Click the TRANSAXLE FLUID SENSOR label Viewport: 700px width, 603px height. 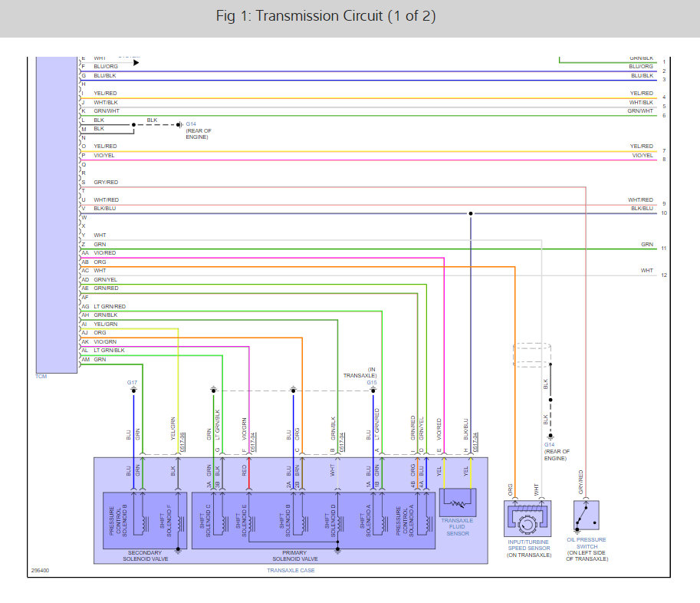[x=457, y=527]
